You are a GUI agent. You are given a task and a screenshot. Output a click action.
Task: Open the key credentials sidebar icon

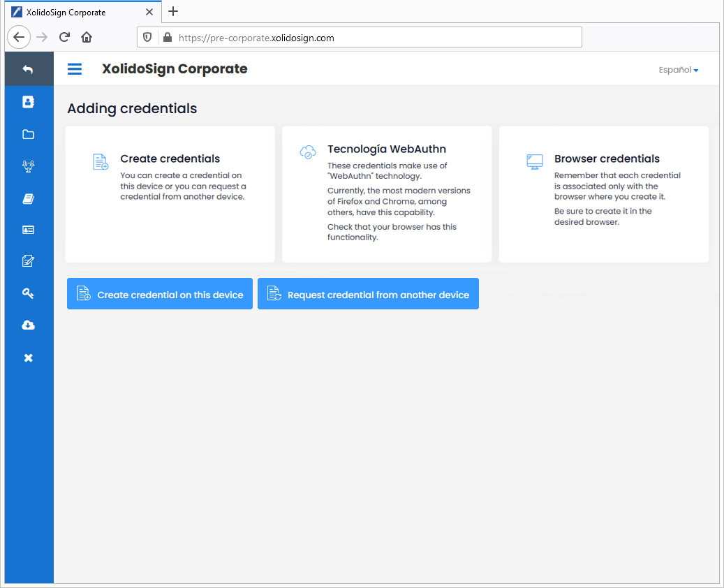tap(28, 293)
